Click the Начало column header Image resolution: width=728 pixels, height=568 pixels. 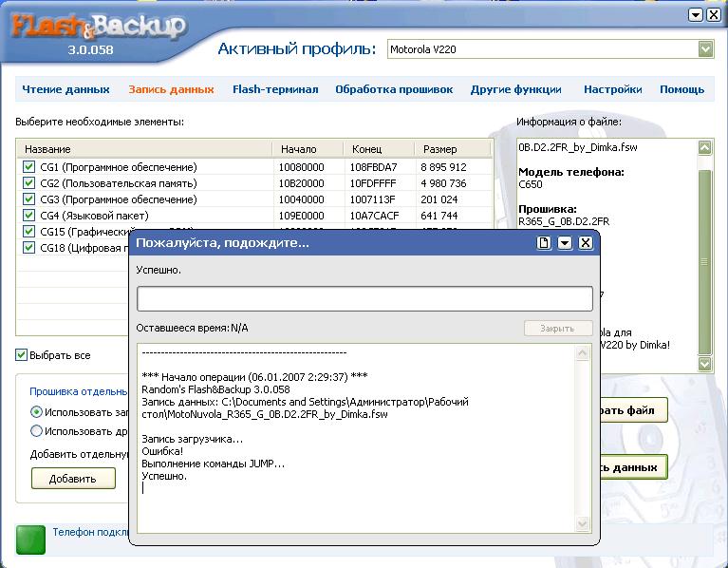click(308, 149)
